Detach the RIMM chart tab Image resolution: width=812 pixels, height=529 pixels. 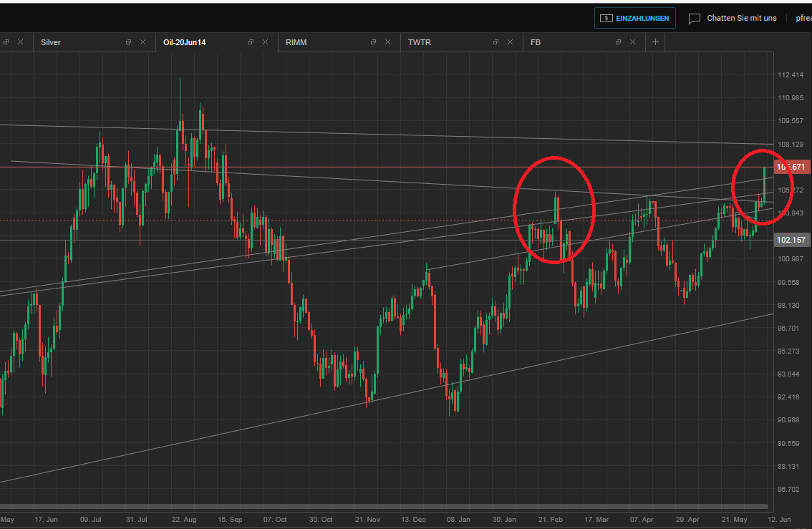tap(373, 42)
